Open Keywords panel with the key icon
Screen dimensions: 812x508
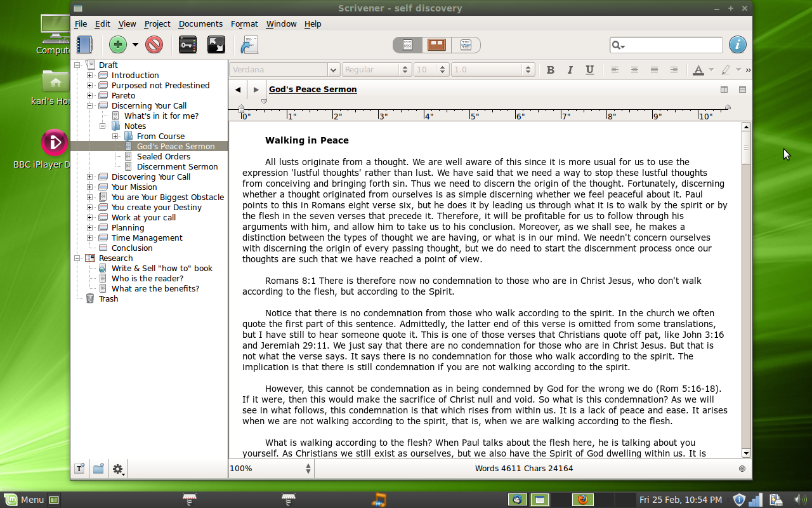pos(188,44)
